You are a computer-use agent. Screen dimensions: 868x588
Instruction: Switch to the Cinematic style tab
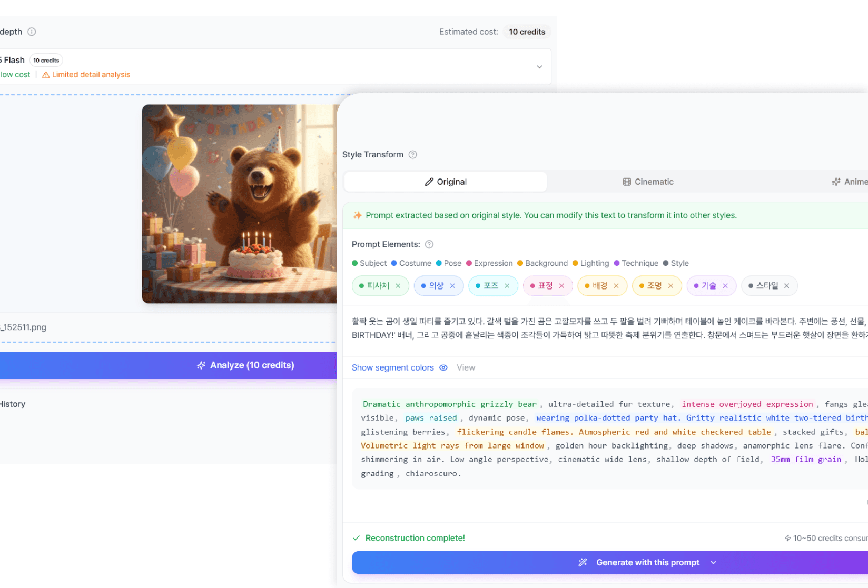648,182
